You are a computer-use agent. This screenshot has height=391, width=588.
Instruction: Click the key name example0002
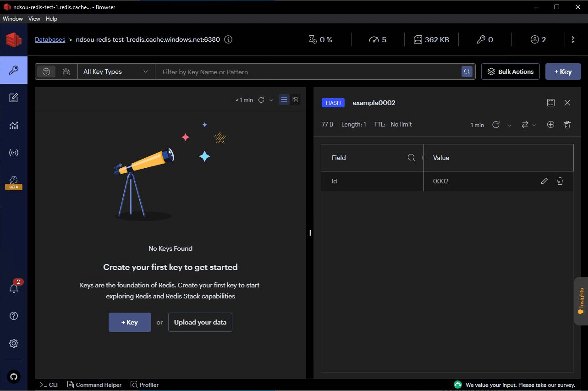click(374, 103)
